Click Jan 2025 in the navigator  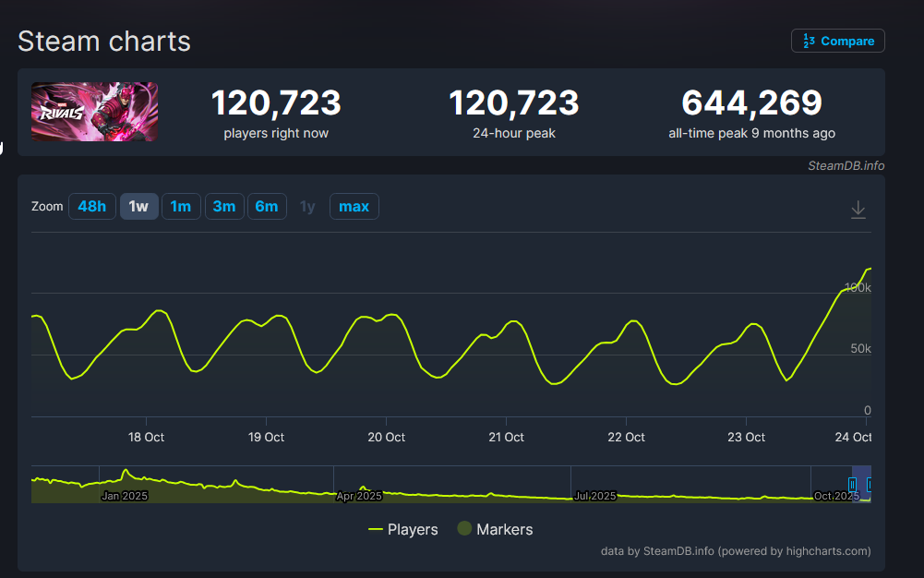click(x=125, y=496)
